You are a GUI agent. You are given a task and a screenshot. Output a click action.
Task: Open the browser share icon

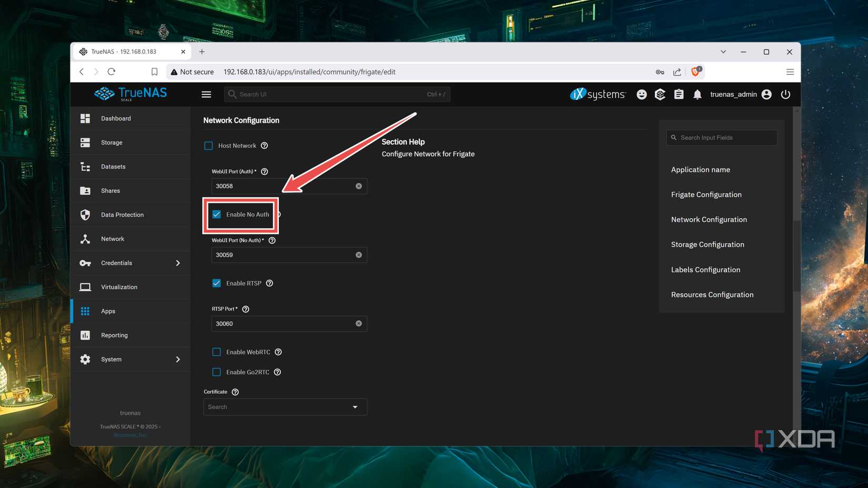click(x=677, y=72)
